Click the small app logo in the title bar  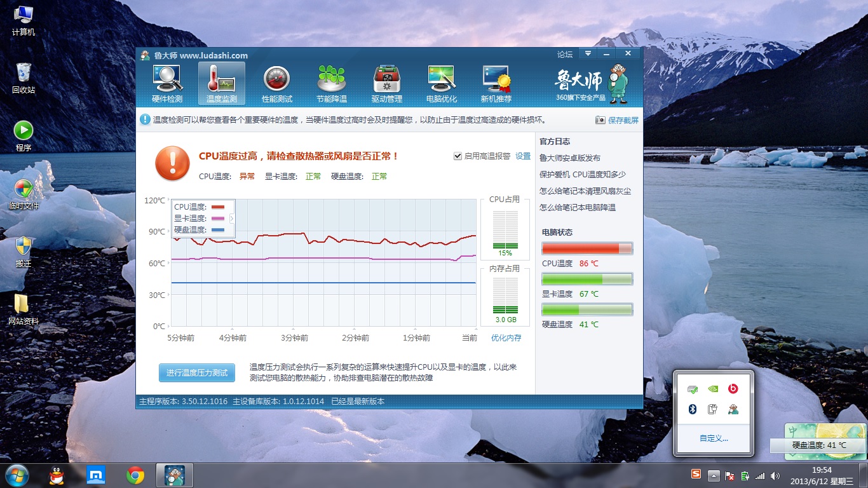pyautogui.click(x=145, y=55)
